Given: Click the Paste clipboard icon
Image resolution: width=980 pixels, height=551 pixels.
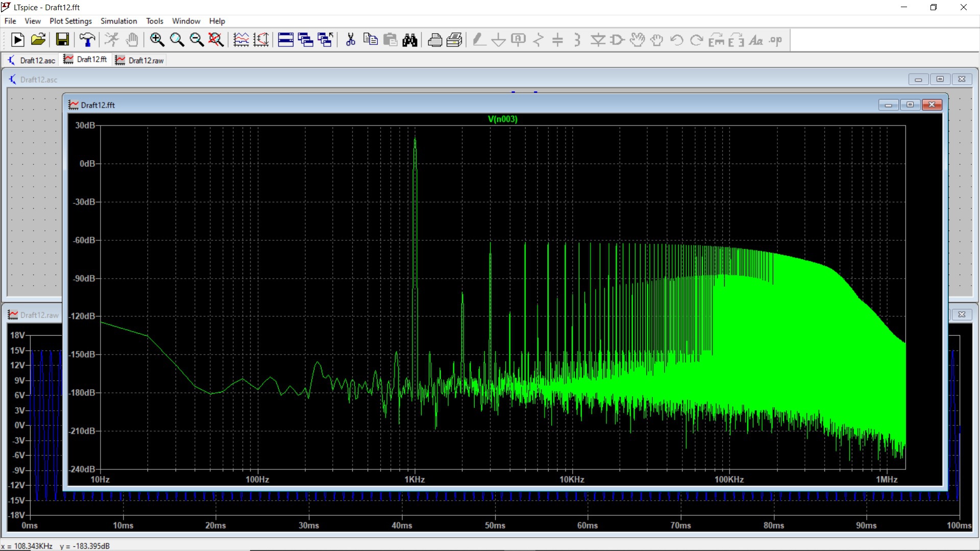Looking at the screenshot, I should point(390,40).
